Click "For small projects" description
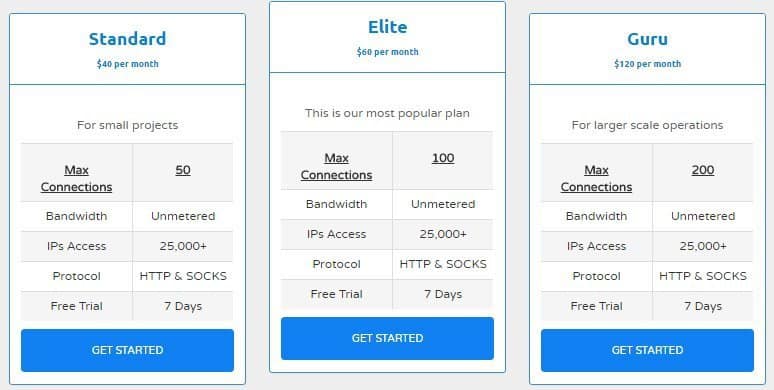The height and width of the screenshot is (390, 774). tap(127, 125)
